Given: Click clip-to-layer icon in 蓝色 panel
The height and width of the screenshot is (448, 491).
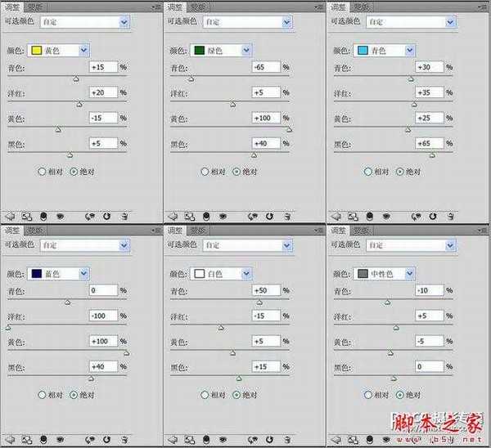Looking at the screenshot, I should point(43,440).
